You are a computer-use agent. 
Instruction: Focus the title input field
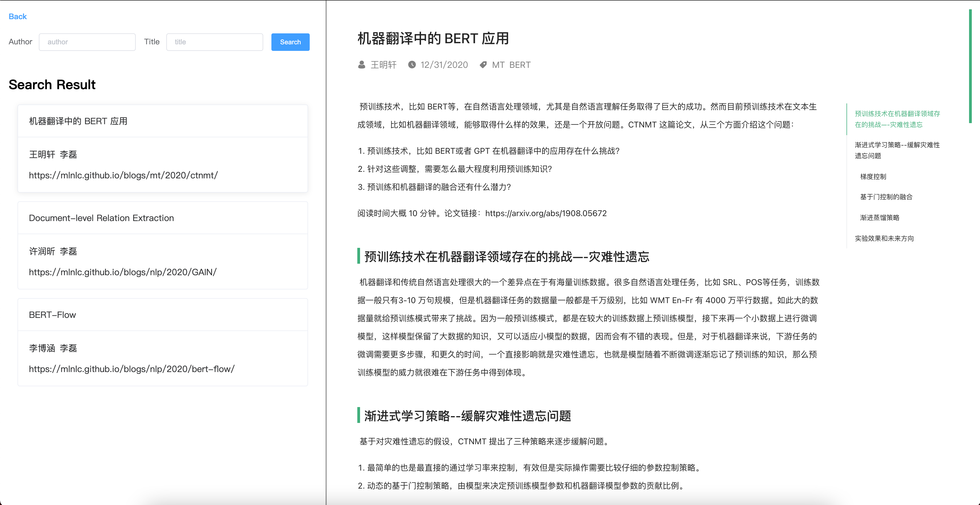point(214,42)
